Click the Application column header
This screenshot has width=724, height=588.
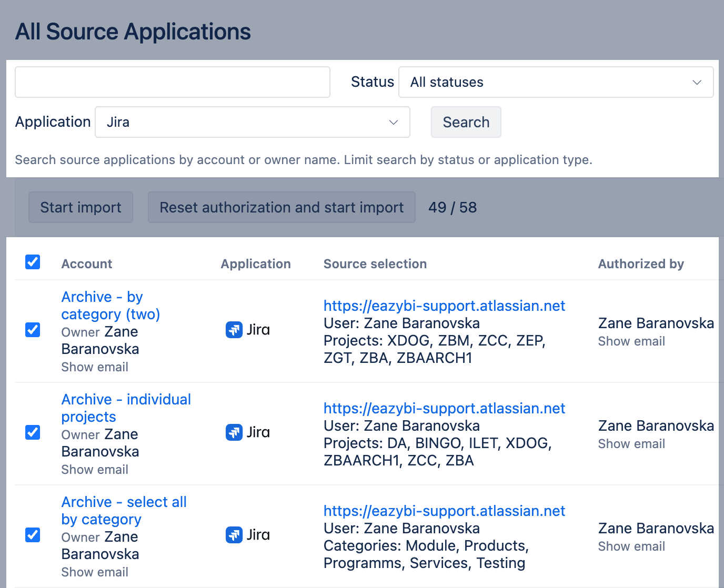[256, 264]
